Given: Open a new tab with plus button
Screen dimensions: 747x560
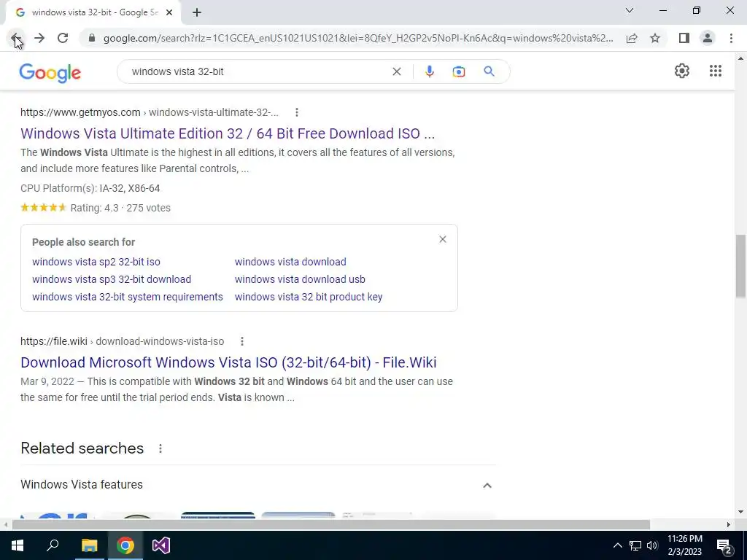Looking at the screenshot, I should [197, 13].
